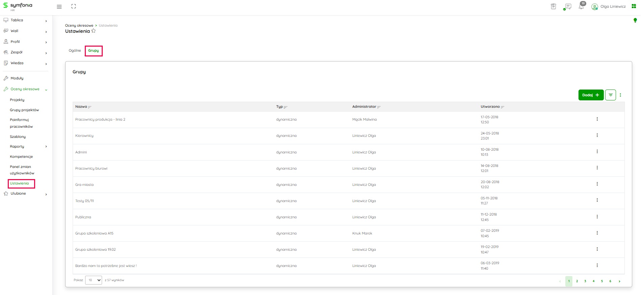Open the clipboard tasks icon in header
This screenshot has height=295, width=644.
553,6
